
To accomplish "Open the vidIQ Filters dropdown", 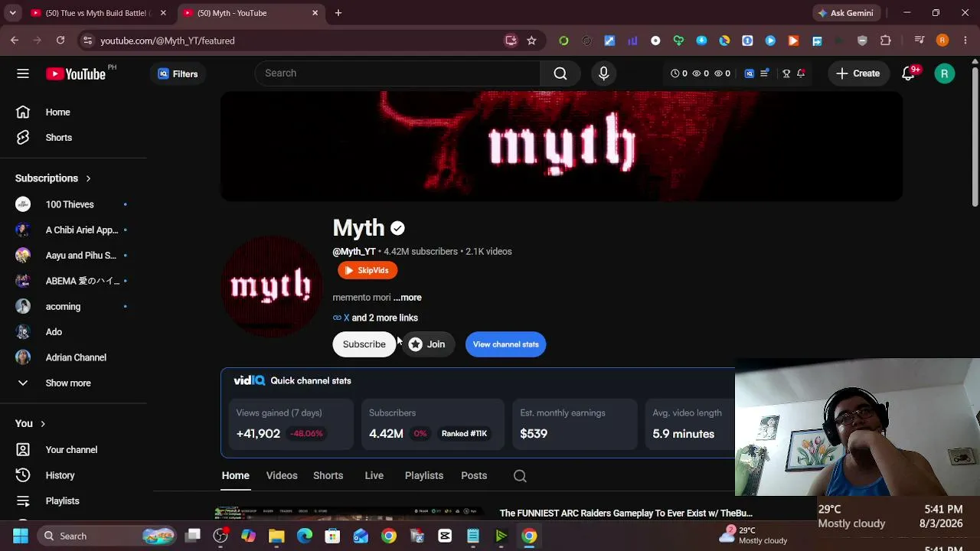I will 178,73.
